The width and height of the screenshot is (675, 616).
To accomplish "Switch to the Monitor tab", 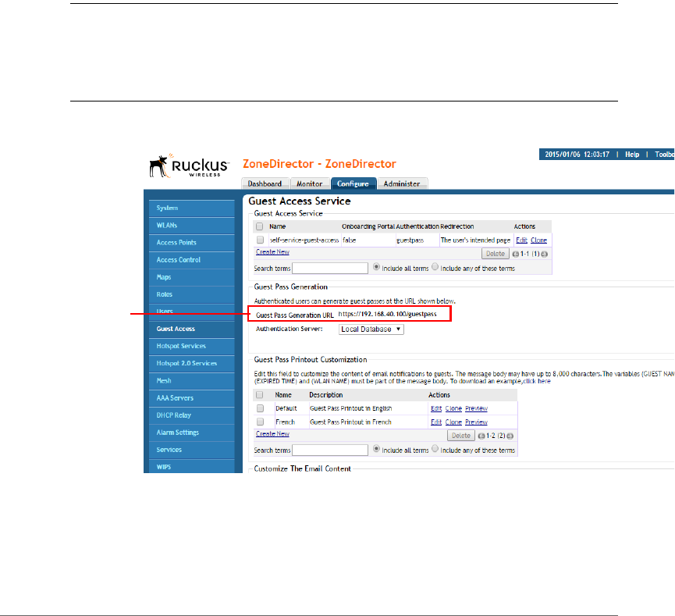I will pos(309,184).
